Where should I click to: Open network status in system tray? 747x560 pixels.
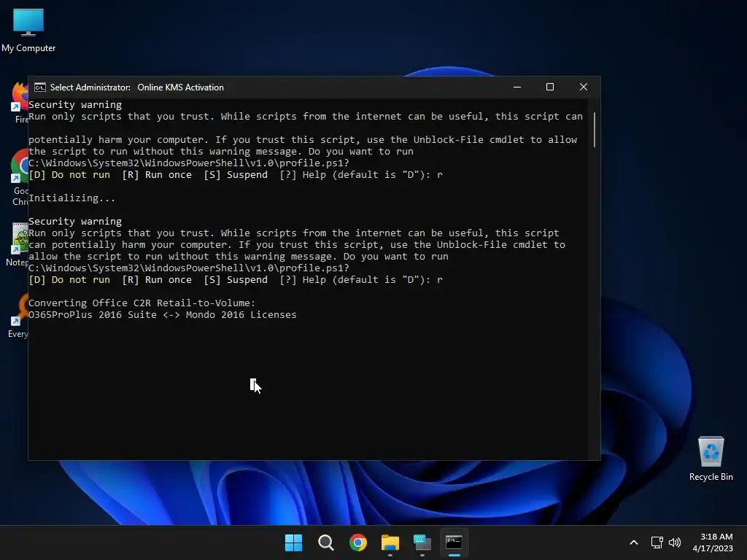coord(657,542)
